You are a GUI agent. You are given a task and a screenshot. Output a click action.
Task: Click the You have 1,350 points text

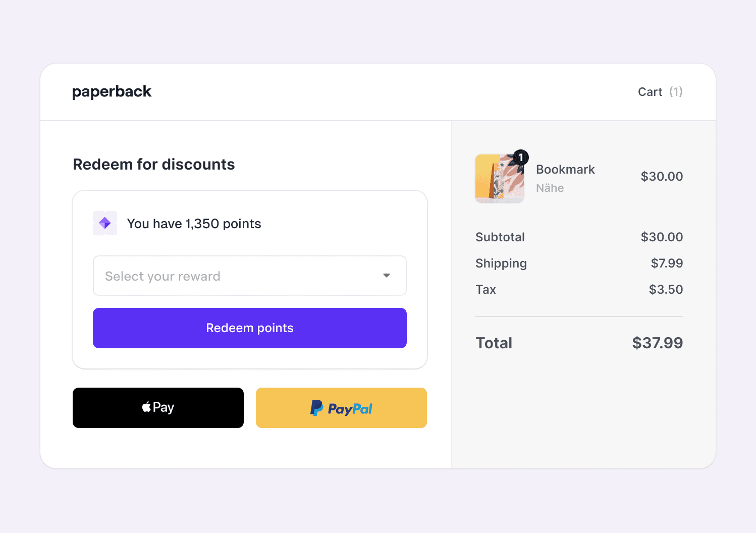click(194, 224)
